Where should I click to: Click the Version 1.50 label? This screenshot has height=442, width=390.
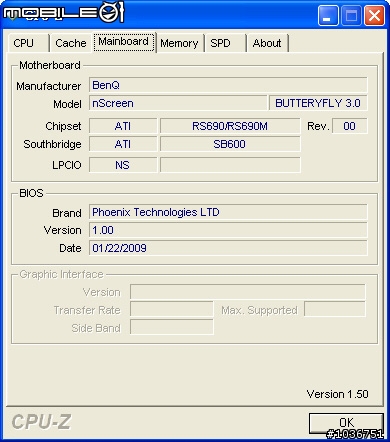(337, 394)
